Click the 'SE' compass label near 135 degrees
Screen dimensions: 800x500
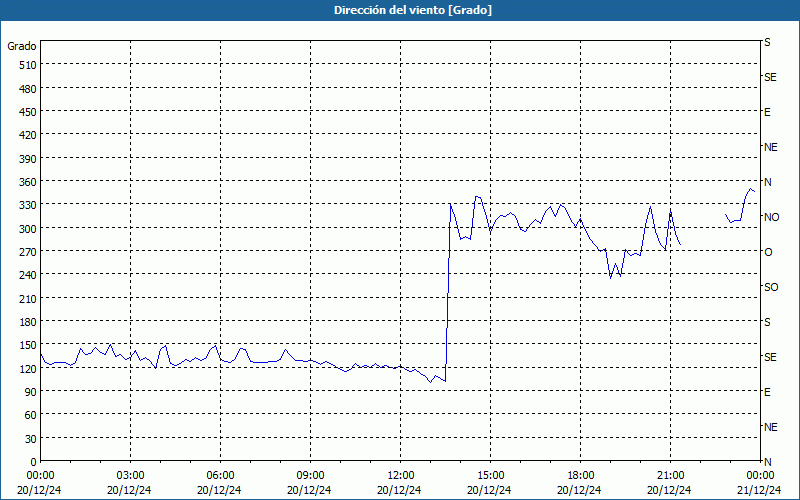(x=770, y=357)
